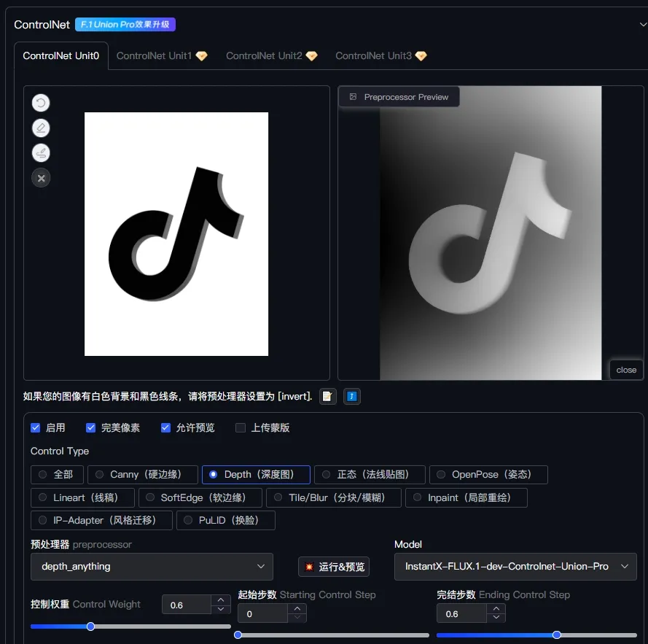
Task: Select Tile/Blur (分块/模糊) control type
Action: pyautogui.click(x=334, y=497)
